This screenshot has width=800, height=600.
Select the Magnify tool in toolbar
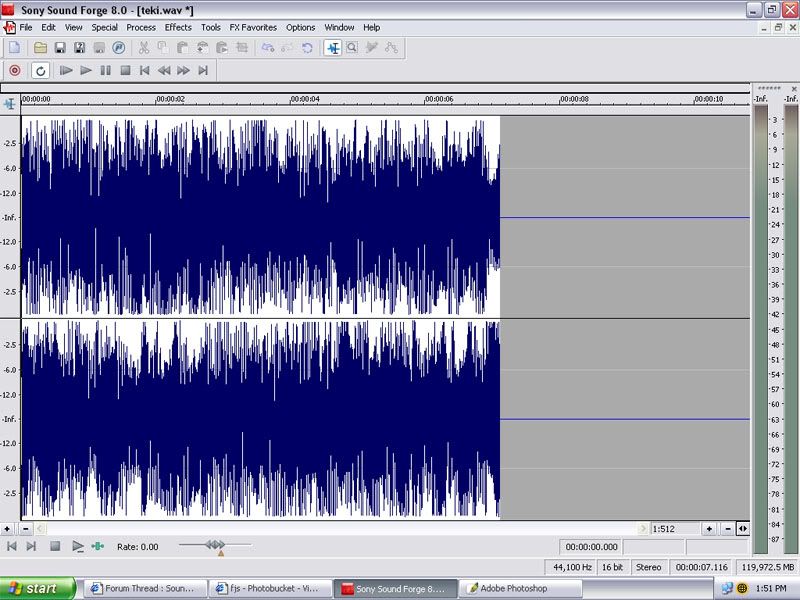click(x=352, y=47)
